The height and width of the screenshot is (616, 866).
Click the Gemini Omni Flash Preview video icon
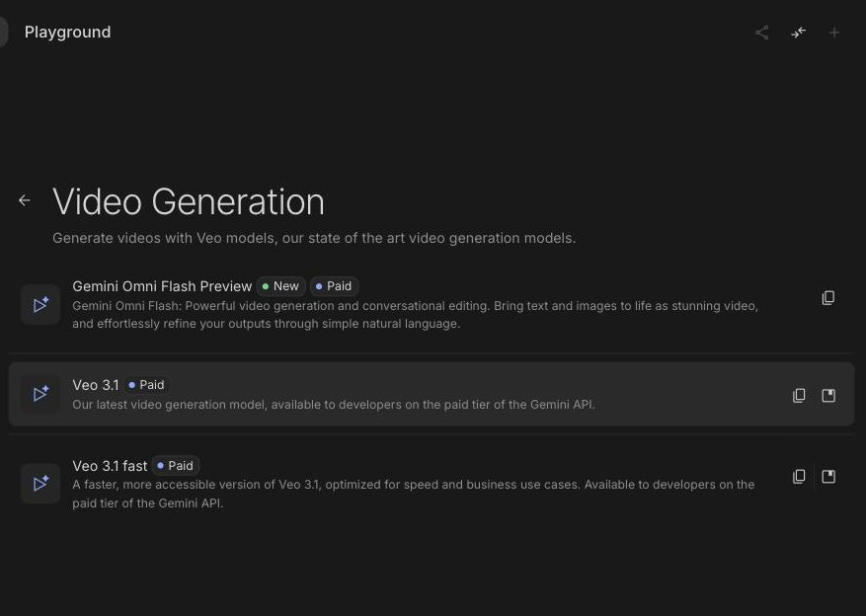pyautogui.click(x=40, y=305)
